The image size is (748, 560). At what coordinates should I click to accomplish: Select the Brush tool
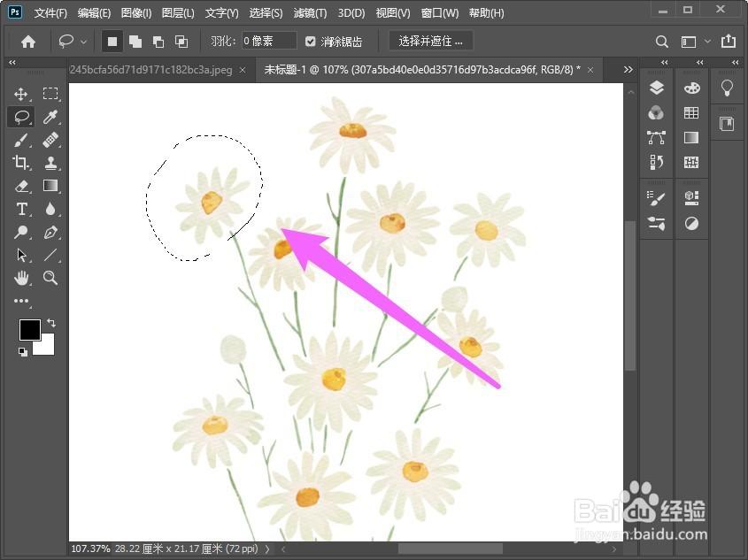click(21, 140)
